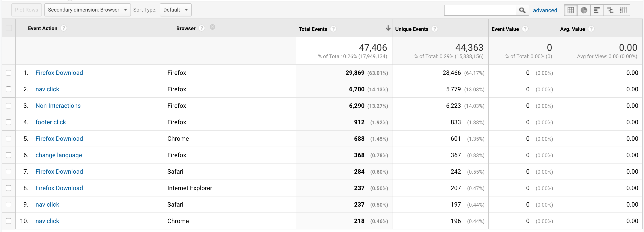Check the select-all rows checkbox
This screenshot has width=644, height=232.
9,28
